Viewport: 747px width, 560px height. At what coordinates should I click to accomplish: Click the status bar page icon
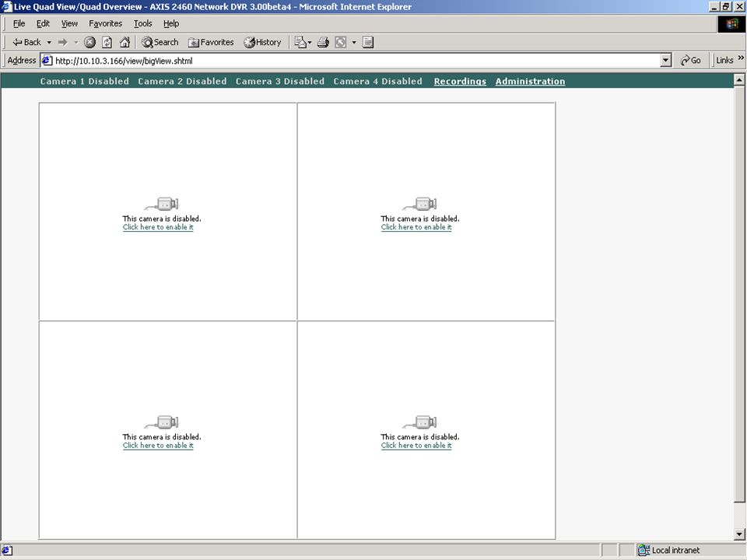point(7,551)
